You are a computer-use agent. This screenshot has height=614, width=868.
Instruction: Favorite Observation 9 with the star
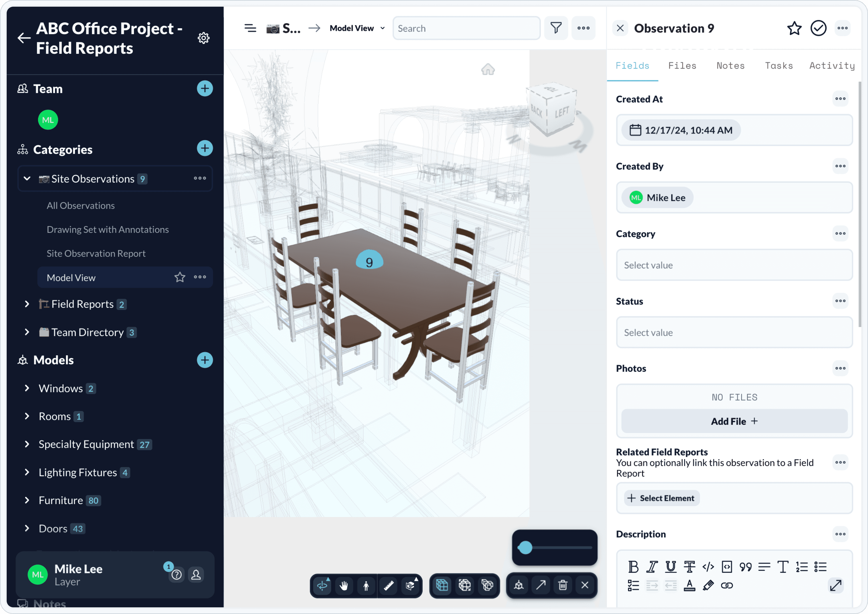(794, 28)
